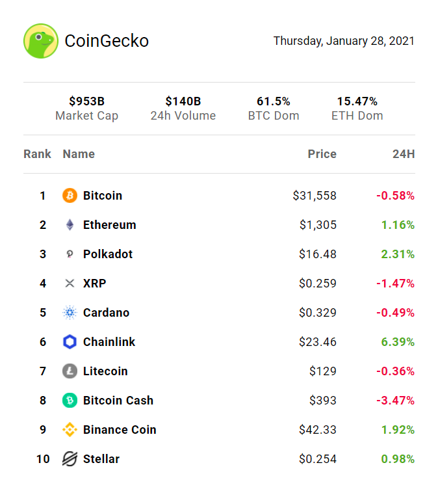
Task: Click the grey Litecoin icon
Action: click(70, 371)
